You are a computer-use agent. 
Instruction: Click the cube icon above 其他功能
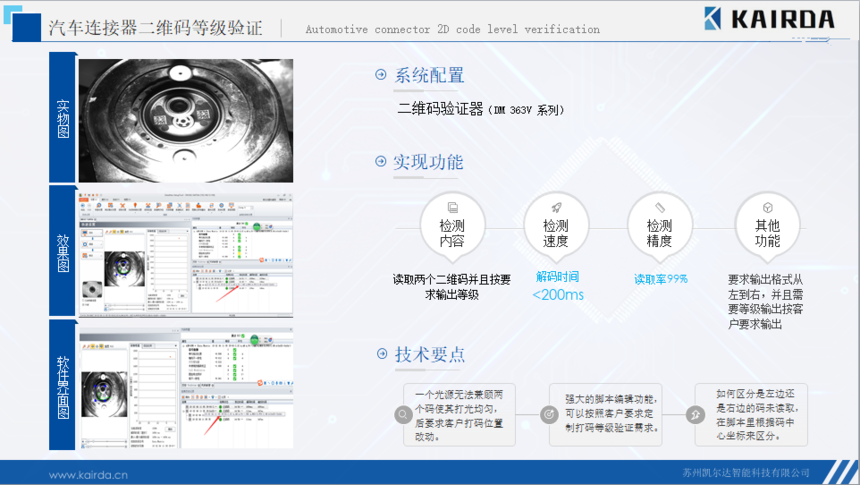click(767, 207)
